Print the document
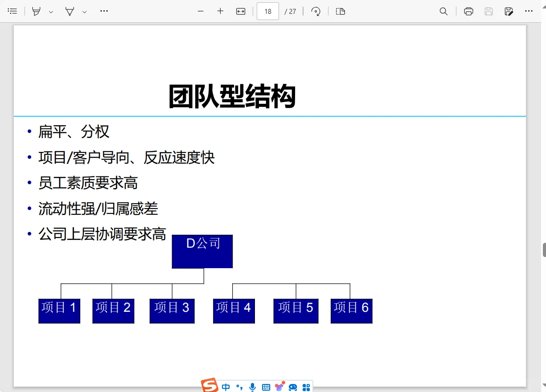 [x=468, y=11]
